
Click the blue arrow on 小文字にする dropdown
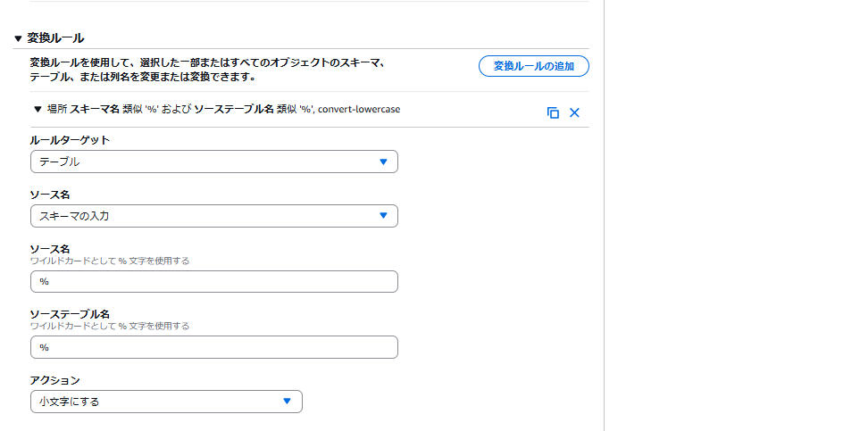287,402
